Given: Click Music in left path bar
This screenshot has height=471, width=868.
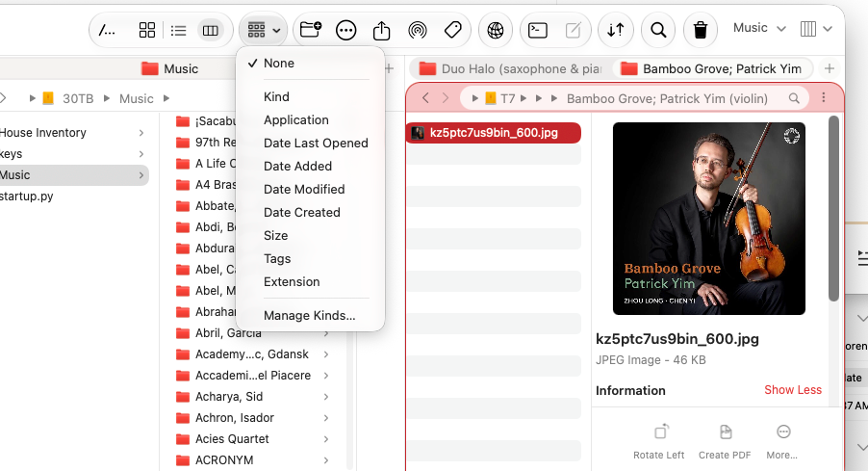Looking at the screenshot, I should pos(137,98).
